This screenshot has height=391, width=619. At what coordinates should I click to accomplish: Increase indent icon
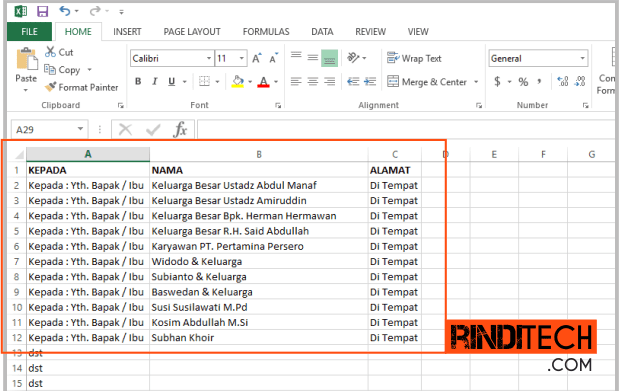(x=370, y=81)
